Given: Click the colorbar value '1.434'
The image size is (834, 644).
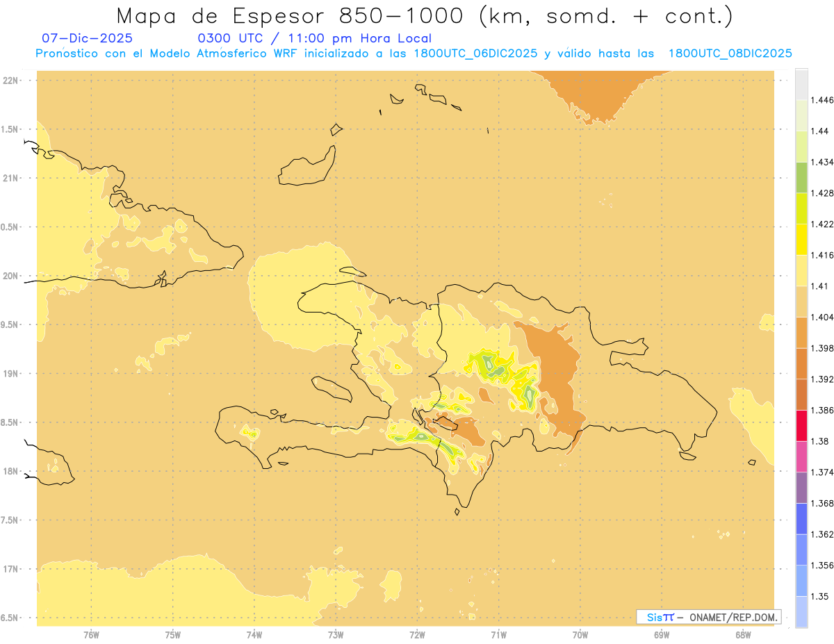Looking at the screenshot, I should [x=821, y=162].
